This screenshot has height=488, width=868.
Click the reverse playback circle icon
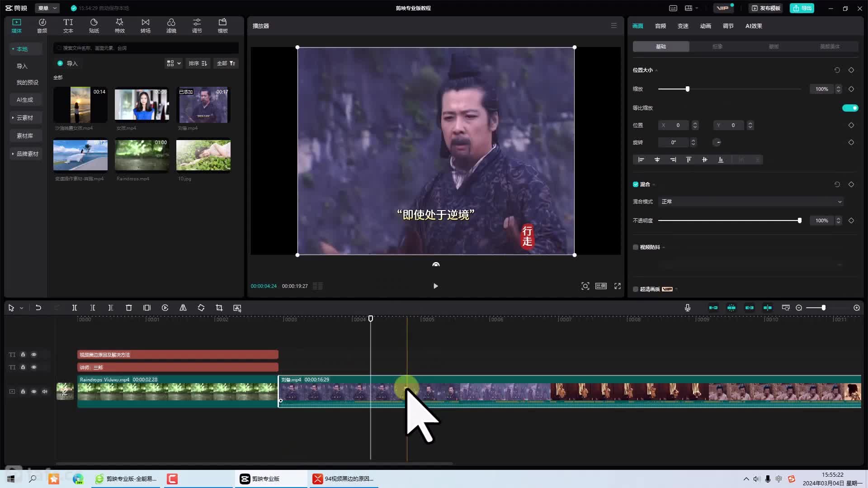point(165,308)
